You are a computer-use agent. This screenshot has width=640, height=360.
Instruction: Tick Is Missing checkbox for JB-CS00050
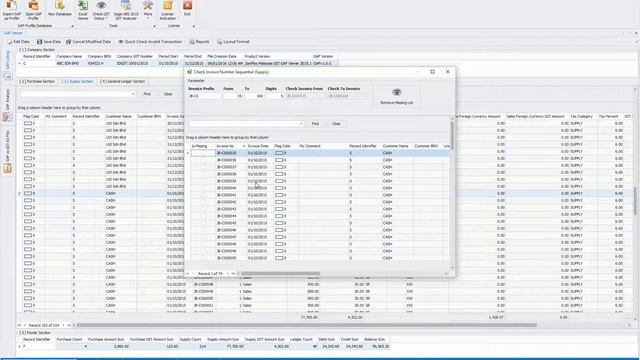pyautogui.click(x=203, y=258)
